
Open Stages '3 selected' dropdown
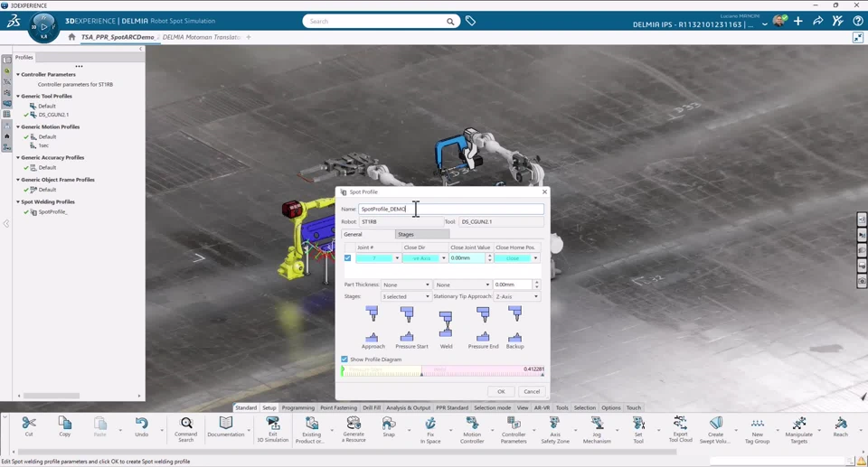pos(406,296)
